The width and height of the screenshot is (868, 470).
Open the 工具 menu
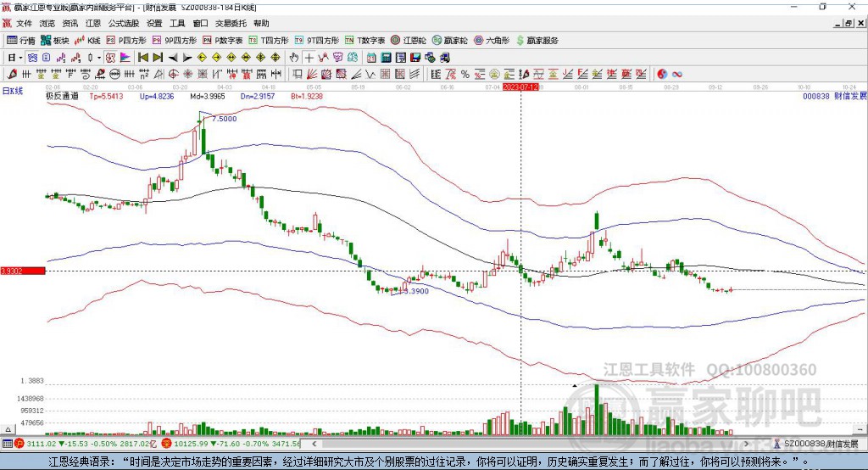point(177,23)
